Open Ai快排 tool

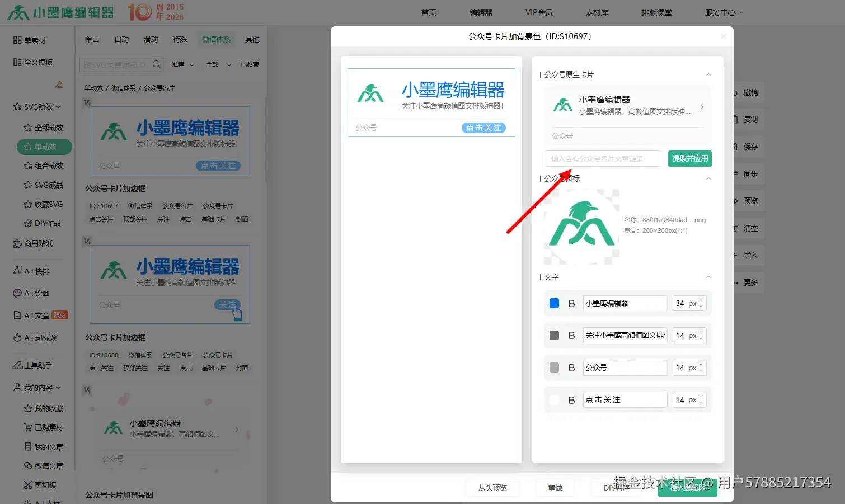pyautogui.click(x=31, y=271)
